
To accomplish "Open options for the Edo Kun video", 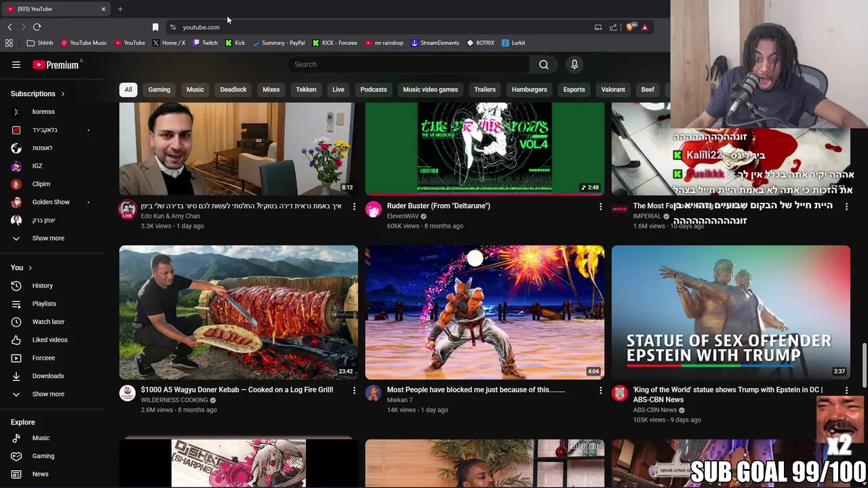I will click(x=354, y=206).
